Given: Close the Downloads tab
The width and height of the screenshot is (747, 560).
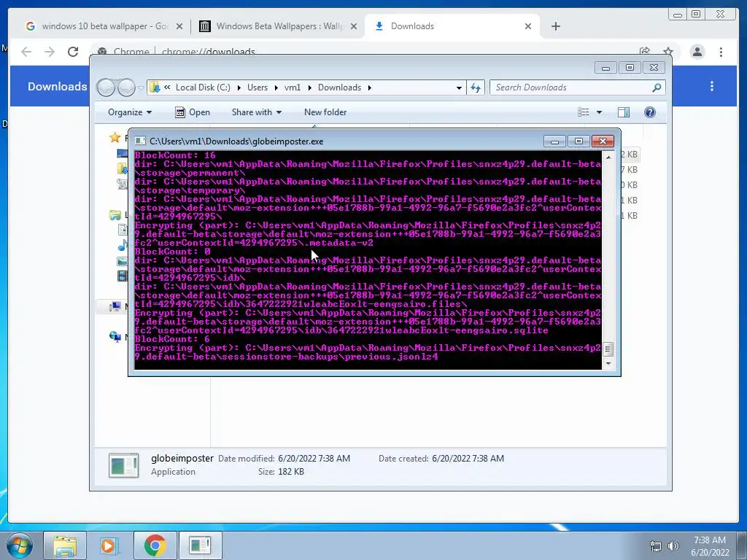Looking at the screenshot, I should [528, 26].
